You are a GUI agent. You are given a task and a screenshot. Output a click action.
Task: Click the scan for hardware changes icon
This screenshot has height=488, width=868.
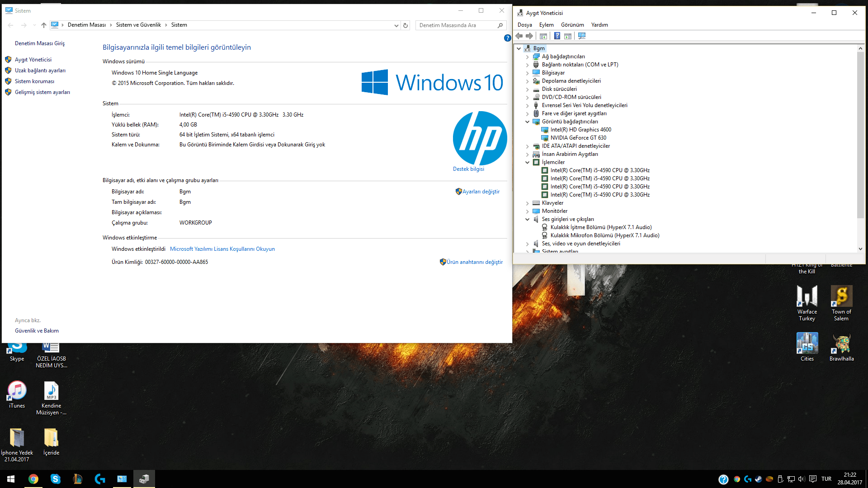click(x=582, y=36)
